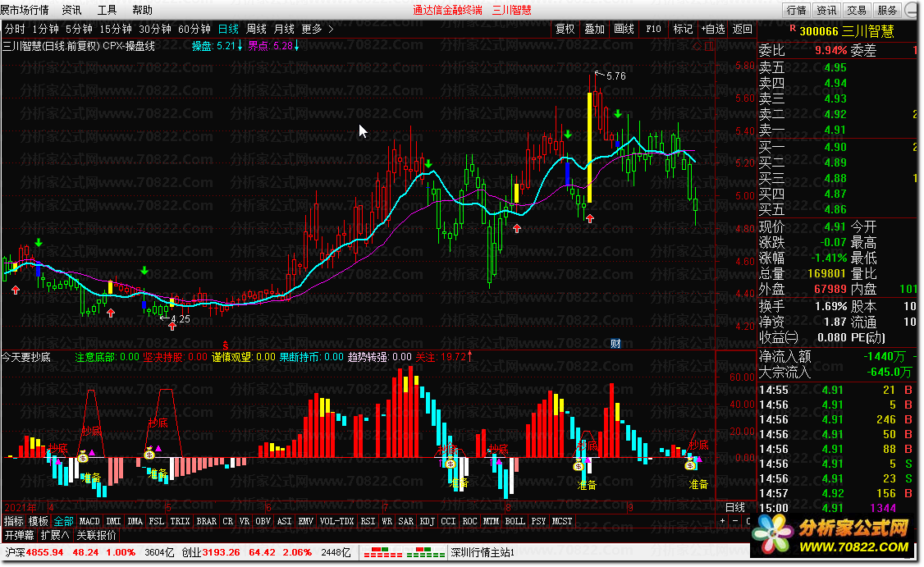The image size is (924, 567).
Task: Click the 返回 back button
Action: point(743,29)
